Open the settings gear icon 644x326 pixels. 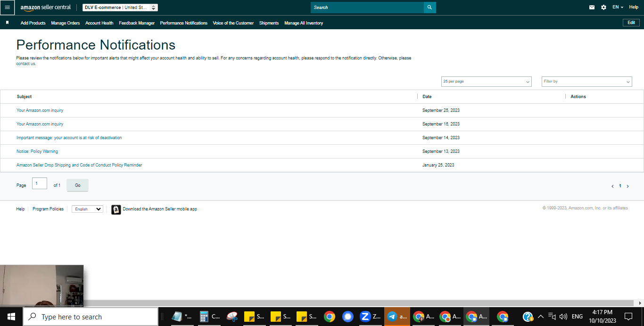(x=603, y=8)
